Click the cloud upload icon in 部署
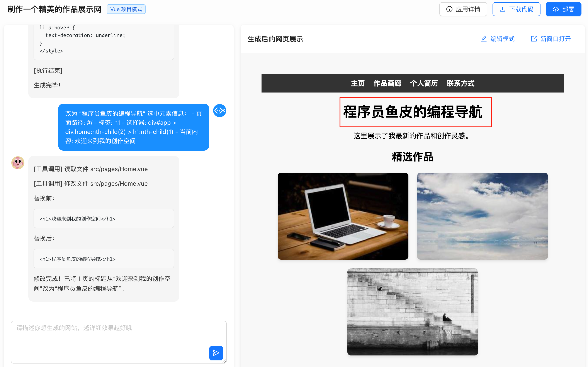Screen dimensions: 588x367 [556, 9]
